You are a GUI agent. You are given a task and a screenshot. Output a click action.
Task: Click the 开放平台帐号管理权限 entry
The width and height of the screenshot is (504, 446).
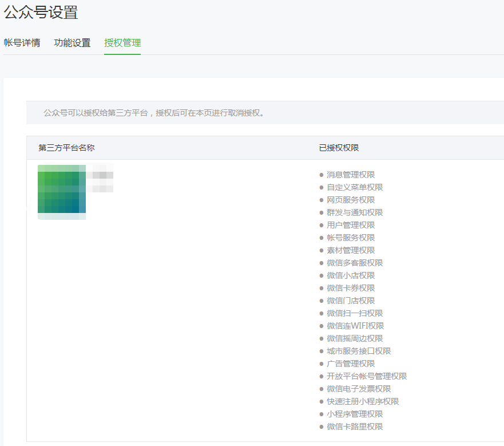pyautogui.click(x=367, y=376)
